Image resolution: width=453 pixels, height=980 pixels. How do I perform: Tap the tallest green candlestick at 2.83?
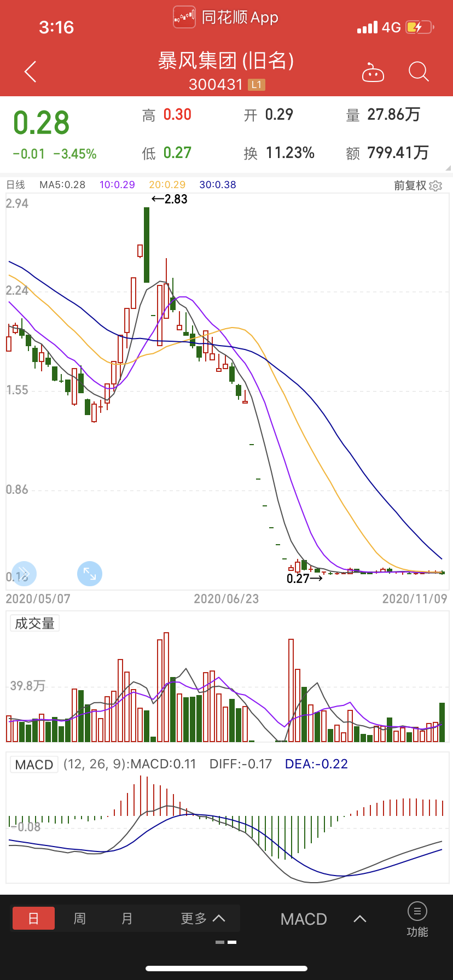(147, 244)
